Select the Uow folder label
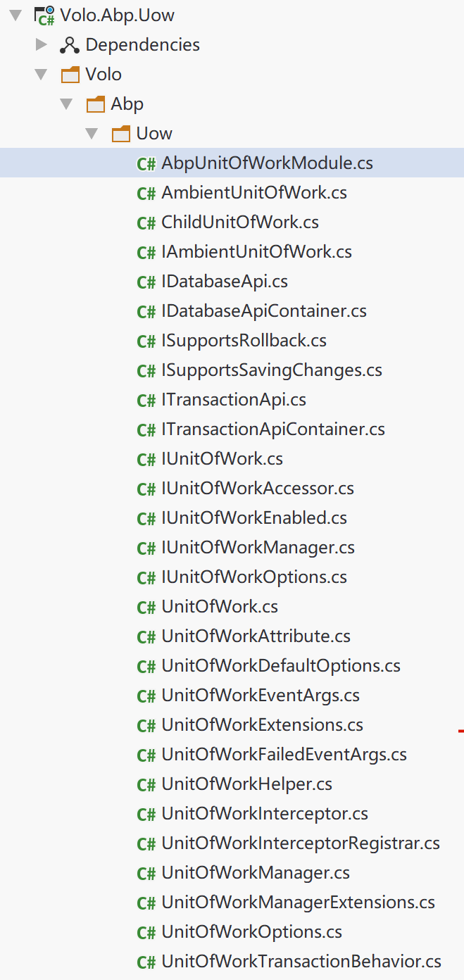464x980 pixels. pyautogui.click(x=154, y=134)
